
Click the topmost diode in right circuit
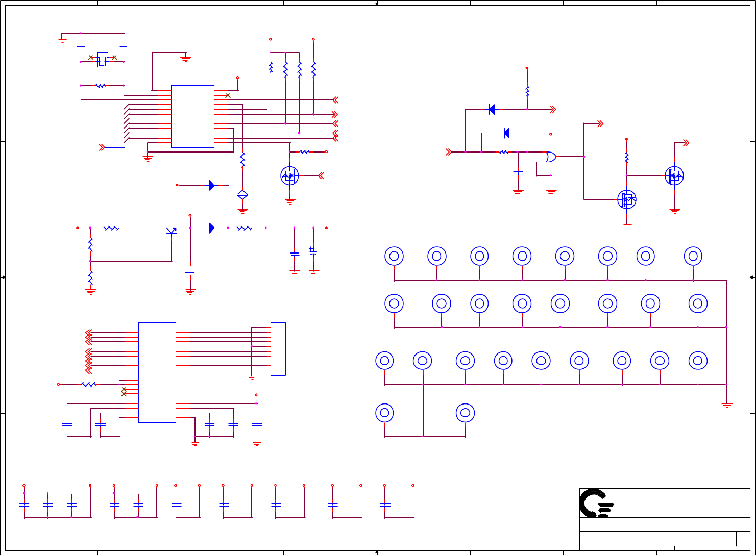click(x=492, y=109)
